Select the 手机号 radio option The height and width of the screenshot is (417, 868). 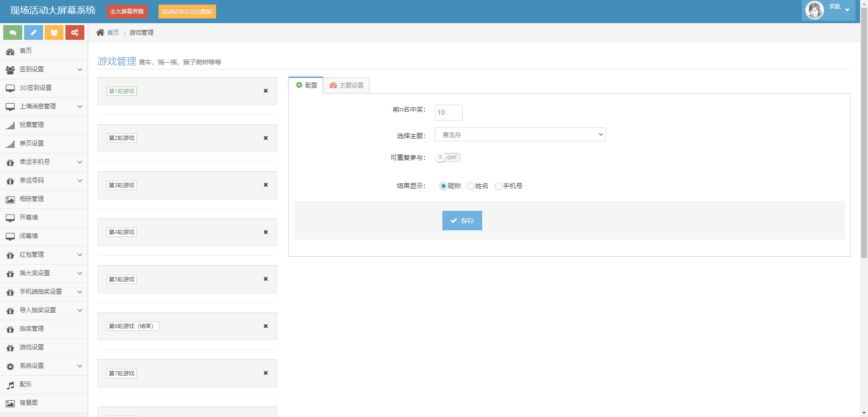click(498, 186)
